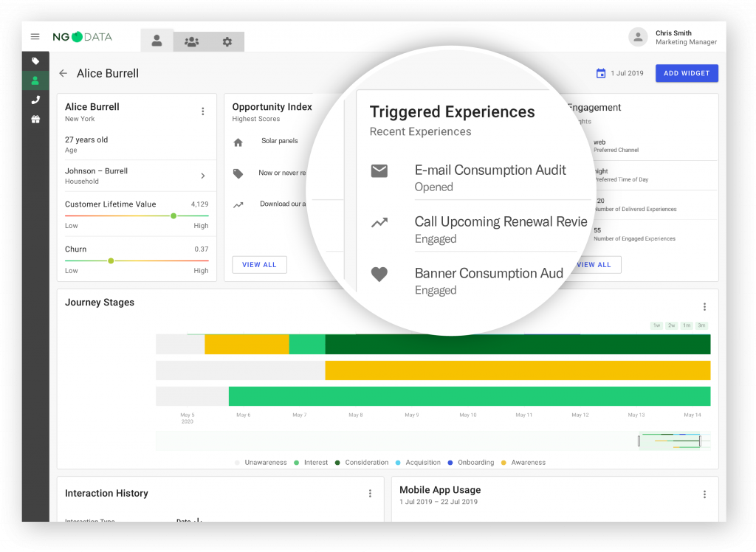This screenshot has width=756, height=552.
Task: Click heart icon for Banner Consumption
Action: pos(379,274)
